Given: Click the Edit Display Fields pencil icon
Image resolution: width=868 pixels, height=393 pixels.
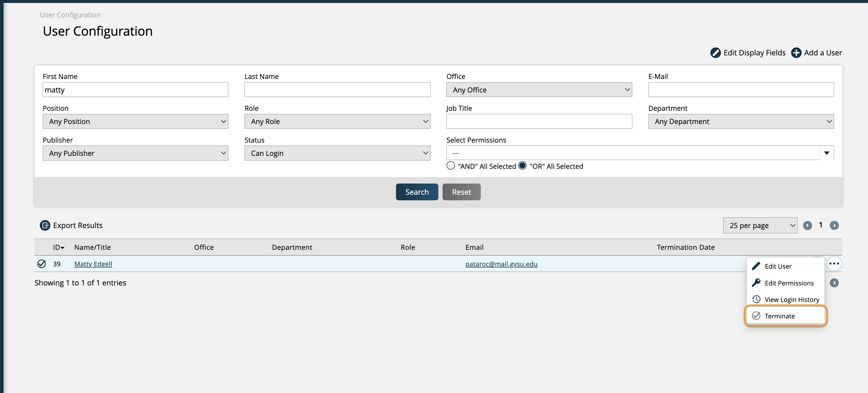Looking at the screenshot, I should [715, 53].
